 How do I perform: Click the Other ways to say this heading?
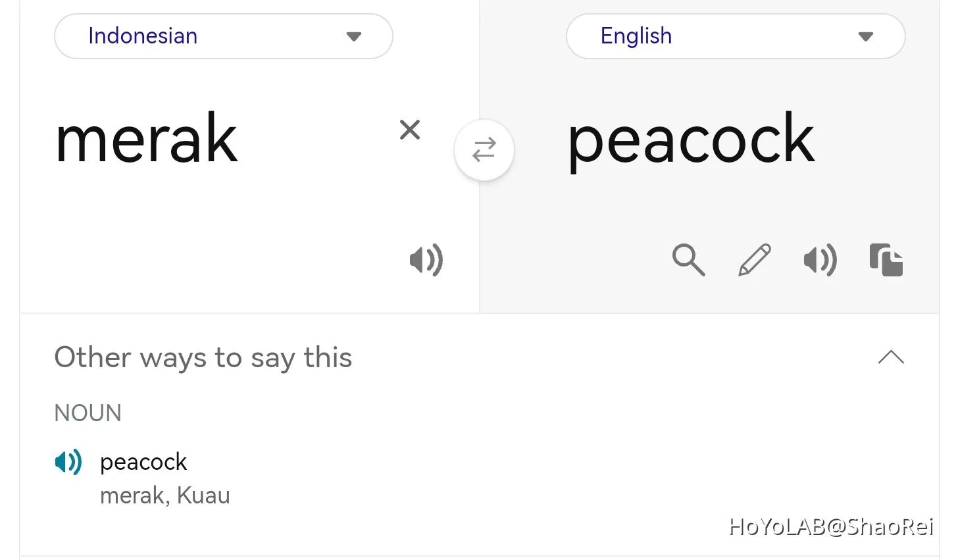(203, 357)
